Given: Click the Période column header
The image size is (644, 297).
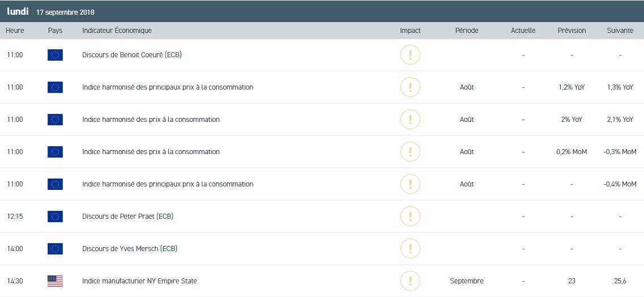Looking at the screenshot, I should point(466,31).
